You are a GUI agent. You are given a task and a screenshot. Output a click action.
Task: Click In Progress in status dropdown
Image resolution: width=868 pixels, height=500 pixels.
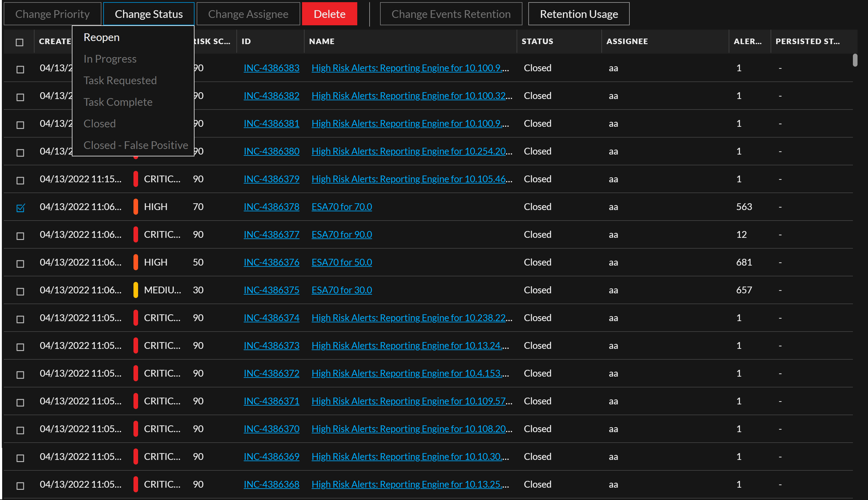point(110,59)
